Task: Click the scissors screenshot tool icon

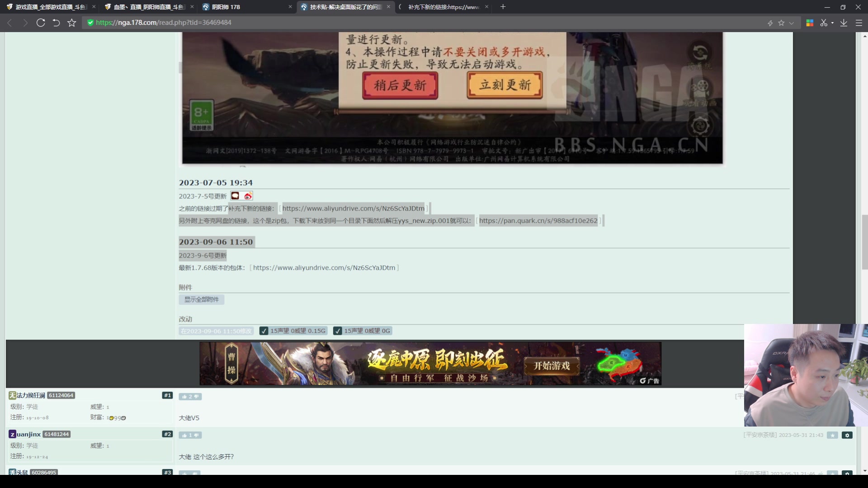Action: tap(824, 23)
